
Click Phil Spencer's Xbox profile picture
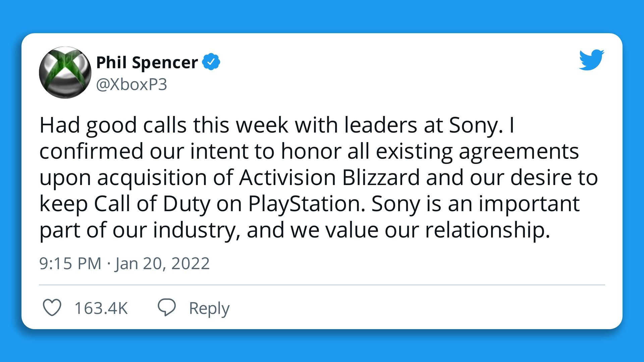(x=66, y=72)
